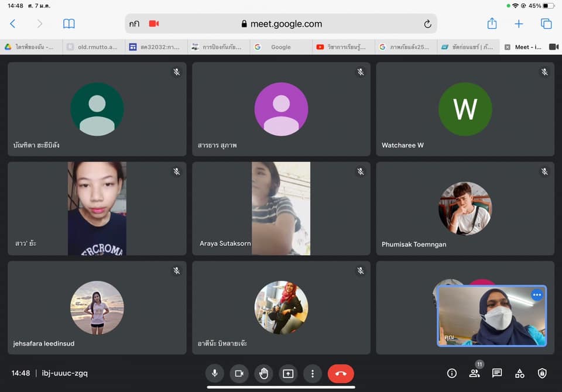Screen dimensions: 562x392
Task: Raise hand in the meeting
Action: point(263,373)
